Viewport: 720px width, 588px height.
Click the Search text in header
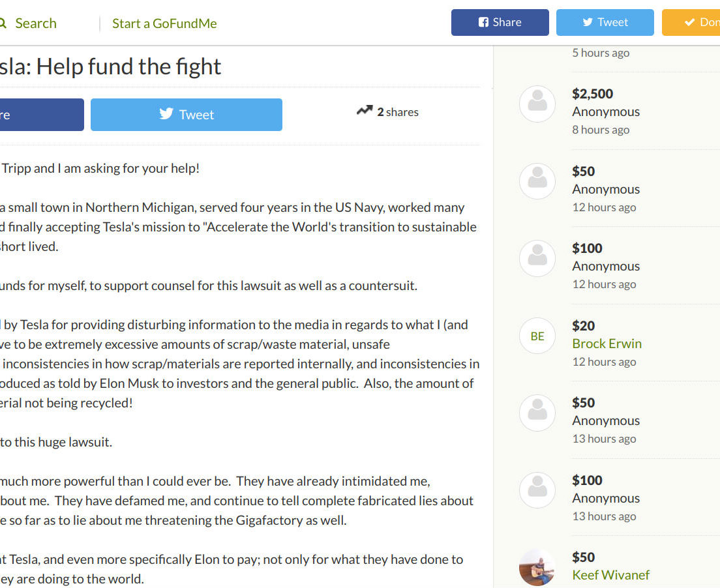(36, 23)
